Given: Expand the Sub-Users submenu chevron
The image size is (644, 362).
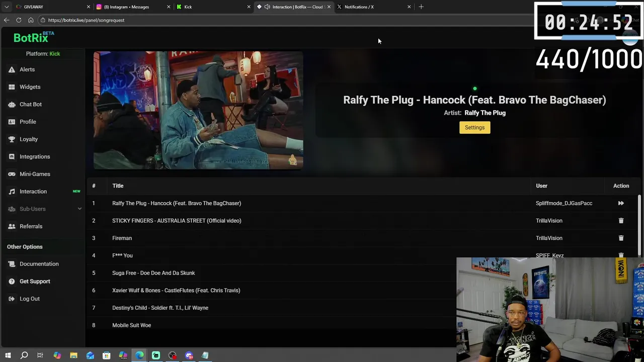Looking at the screenshot, I should pos(79,209).
